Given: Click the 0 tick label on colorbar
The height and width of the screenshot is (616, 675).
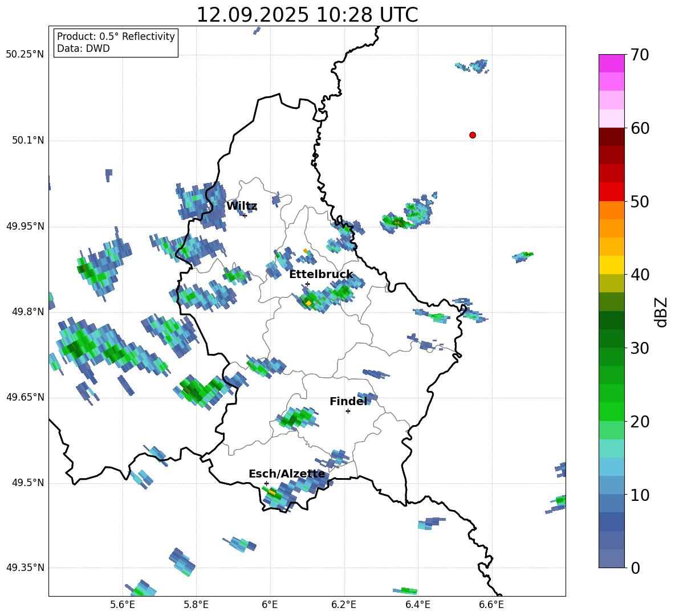Looking at the screenshot, I should point(636,568).
